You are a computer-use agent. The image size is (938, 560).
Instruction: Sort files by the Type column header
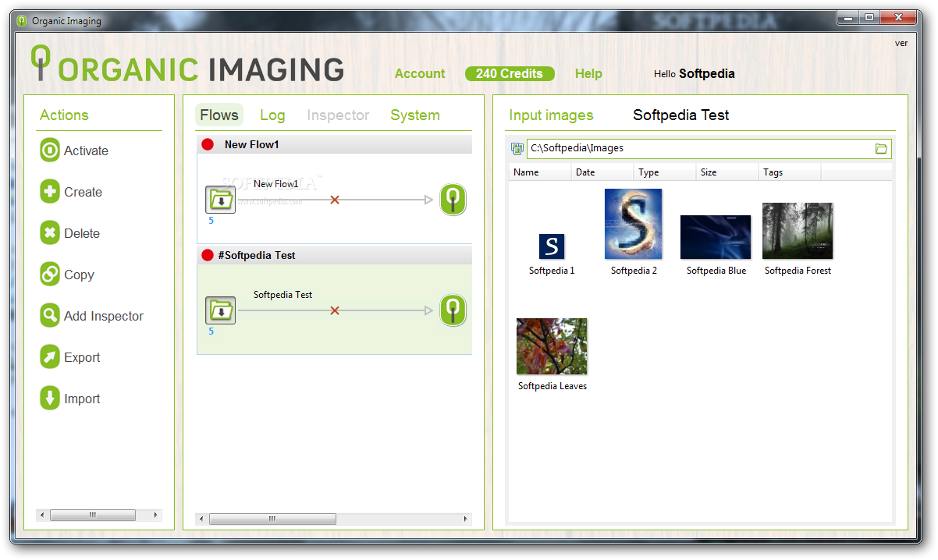coord(665,172)
